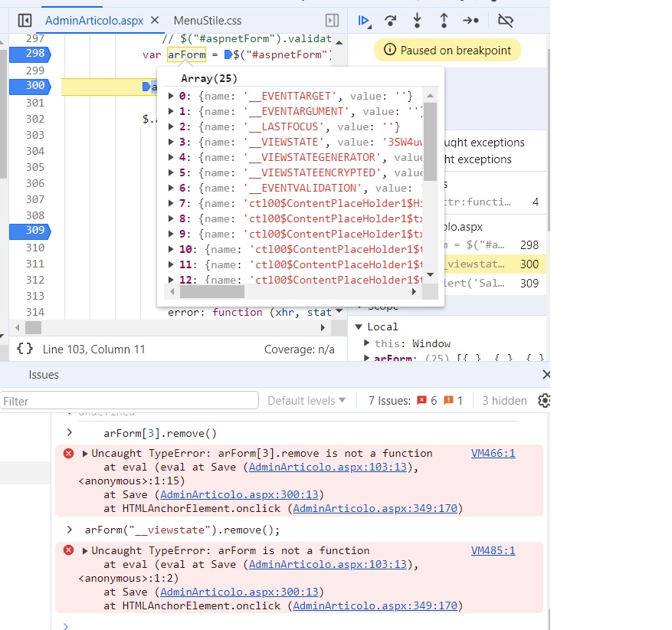Click the arForm variable in line 298

pos(186,54)
